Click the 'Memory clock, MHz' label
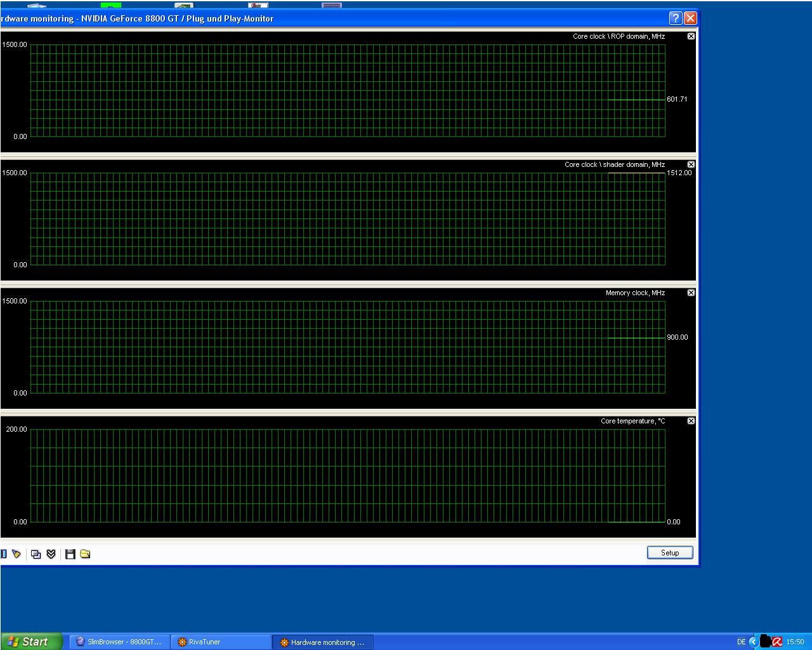 [x=635, y=293]
